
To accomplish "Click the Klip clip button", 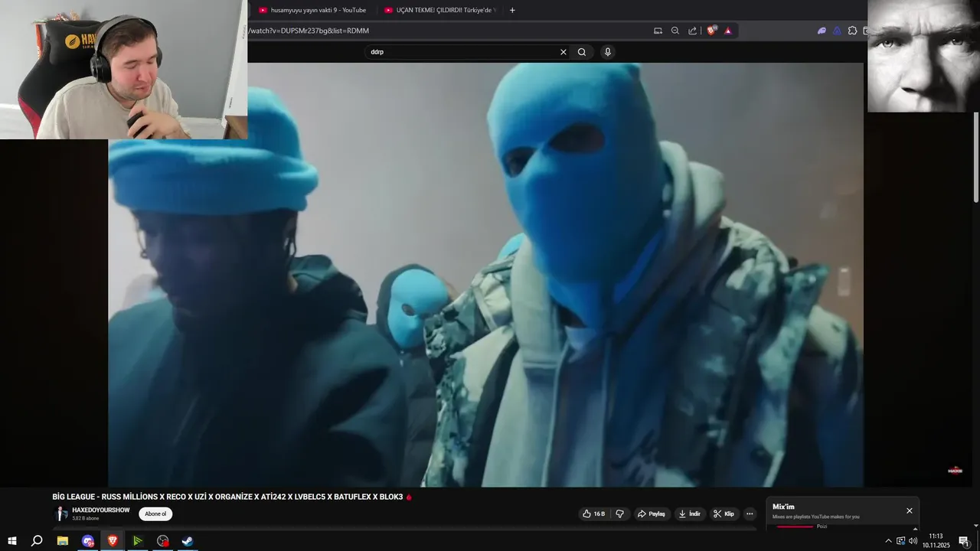I will [724, 514].
